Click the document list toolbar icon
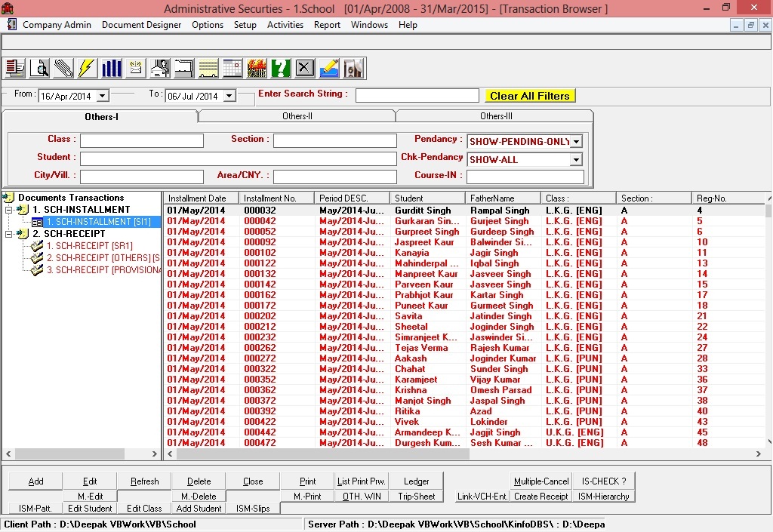Viewport: 773px width, 532px height. pyautogui.click(x=15, y=68)
